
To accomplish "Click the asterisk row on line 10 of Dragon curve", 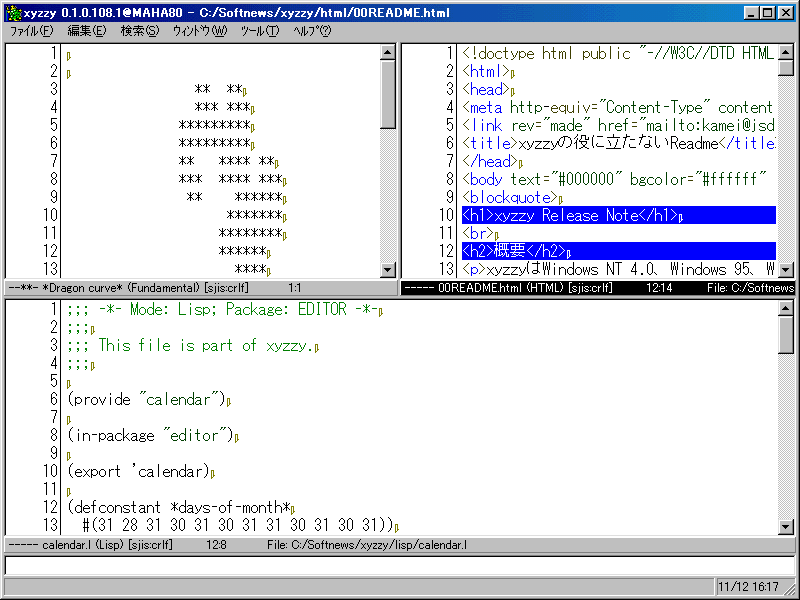I will click(254, 215).
